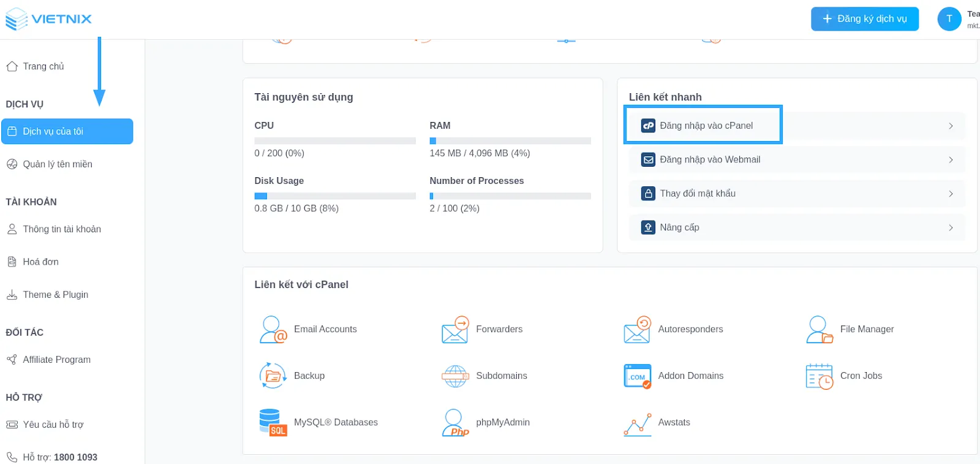
Task: Expand chevron on Đăng nhập vào Webmail row
Action: click(x=951, y=159)
